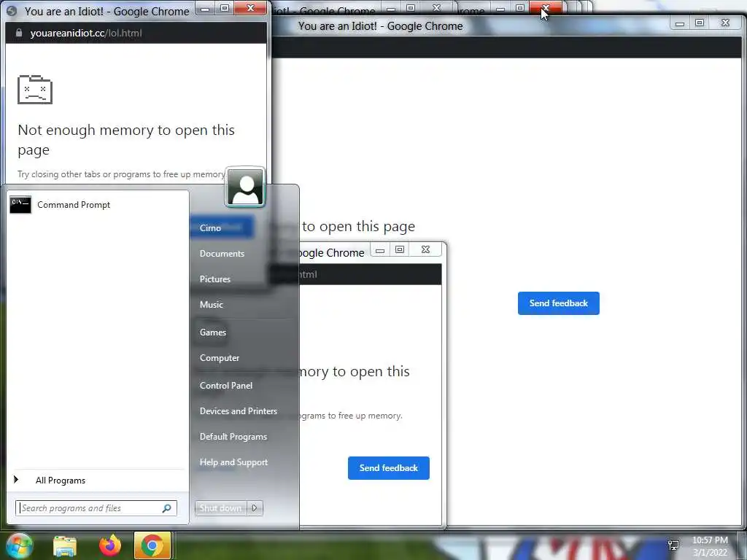Expand the Shut down options arrow
Image resolution: width=747 pixels, height=560 pixels.
click(255, 508)
